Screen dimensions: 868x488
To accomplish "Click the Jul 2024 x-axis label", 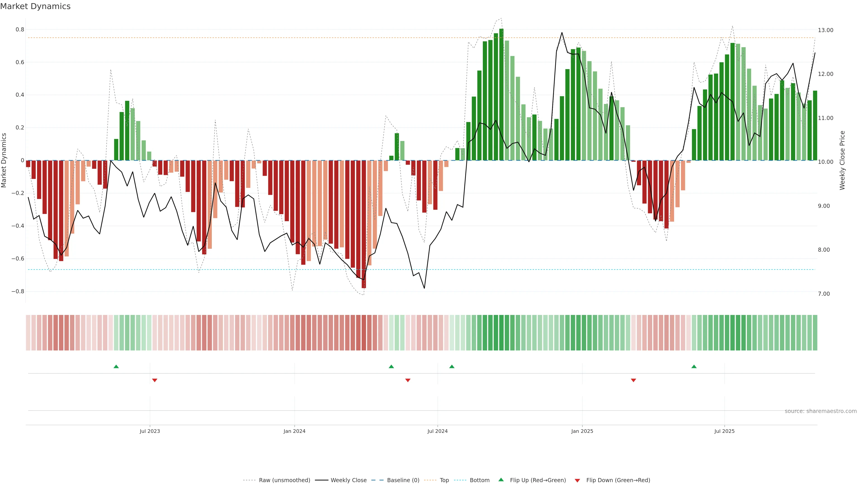I will pyautogui.click(x=437, y=431).
